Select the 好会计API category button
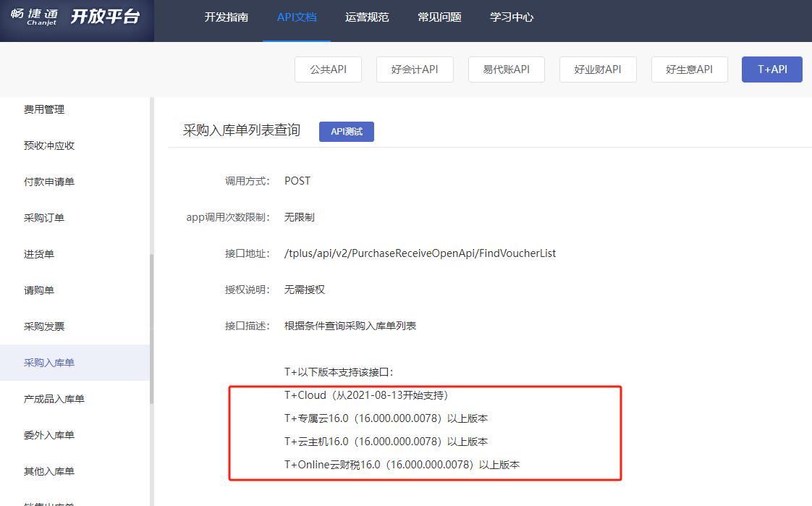This screenshot has height=506, width=812. [x=415, y=69]
